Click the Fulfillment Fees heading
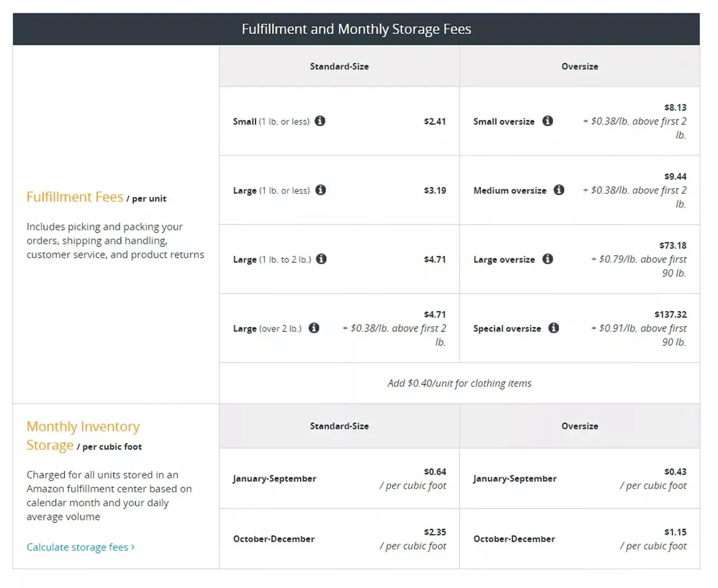The image size is (718, 588). coord(75,197)
